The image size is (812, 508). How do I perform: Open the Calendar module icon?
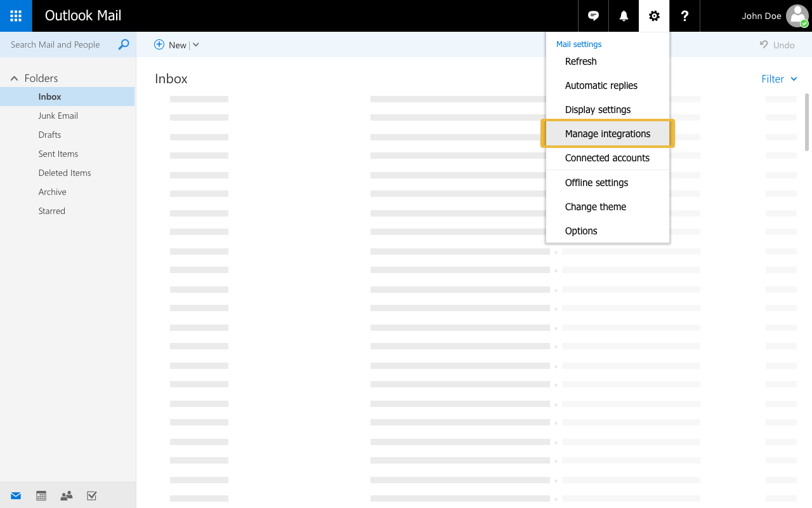(x=41, y=496)
